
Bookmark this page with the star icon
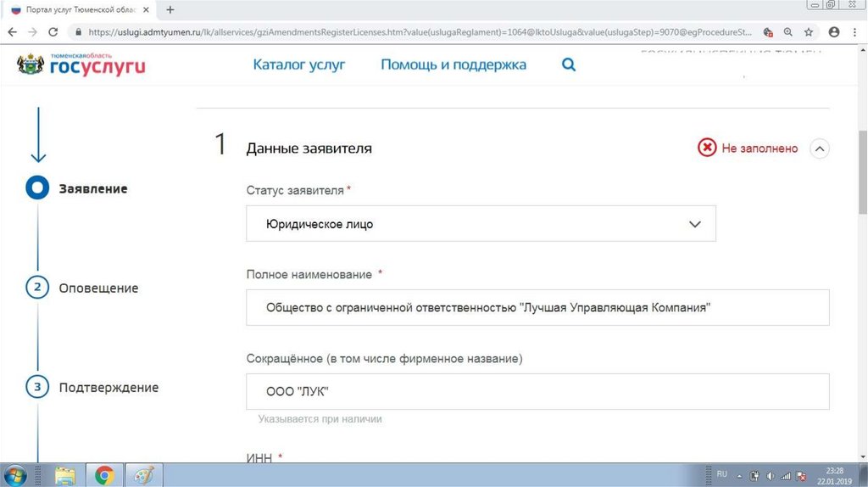pos(809,32)
